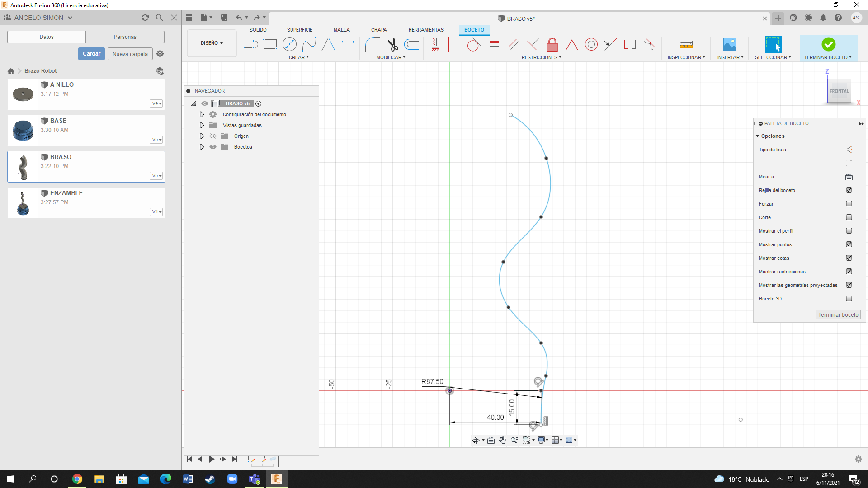Expand Vistas guardadas node
868x488 pixels.
(202, 125)
